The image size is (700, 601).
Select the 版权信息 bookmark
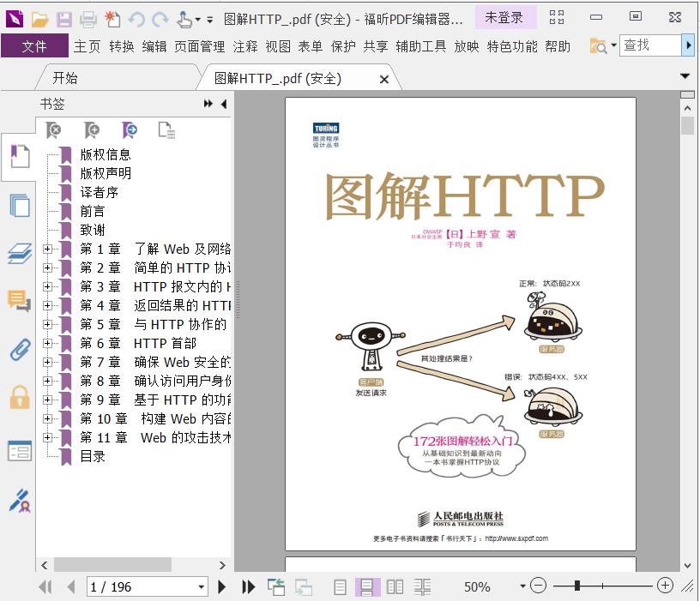(106, 154)
